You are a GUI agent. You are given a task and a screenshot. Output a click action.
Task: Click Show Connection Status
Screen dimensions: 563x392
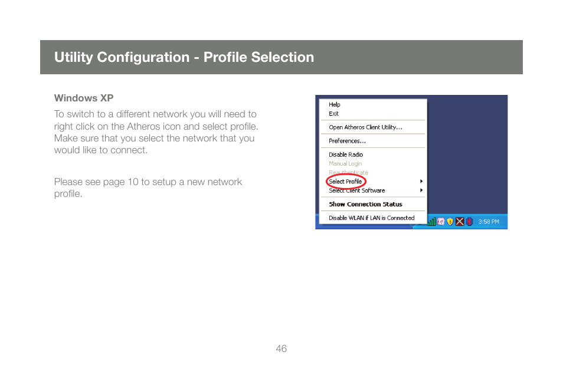tap(373, 204)
